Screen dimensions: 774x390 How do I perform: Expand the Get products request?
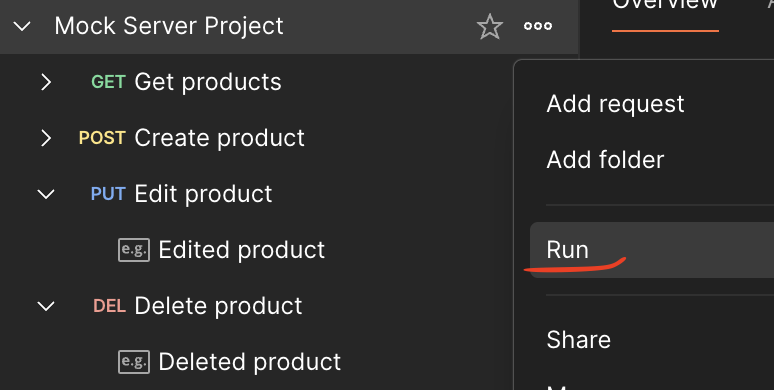pos(46,82)
